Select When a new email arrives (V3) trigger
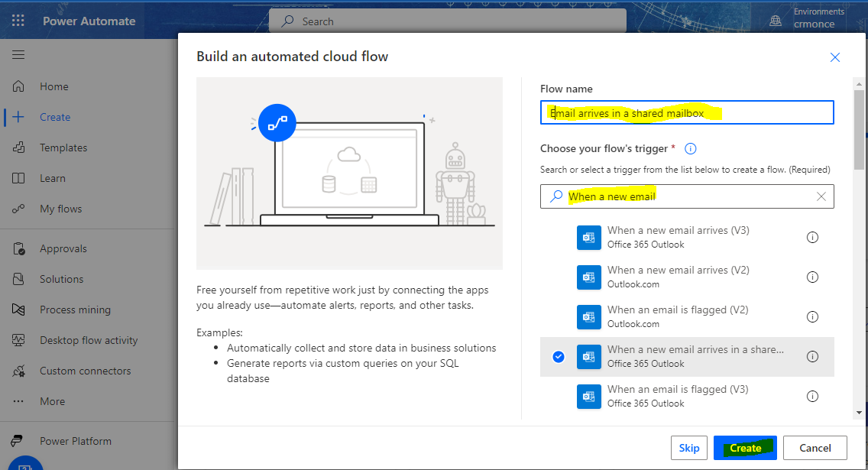The width and height of the screenshot is (868, 470). [687, 238]
